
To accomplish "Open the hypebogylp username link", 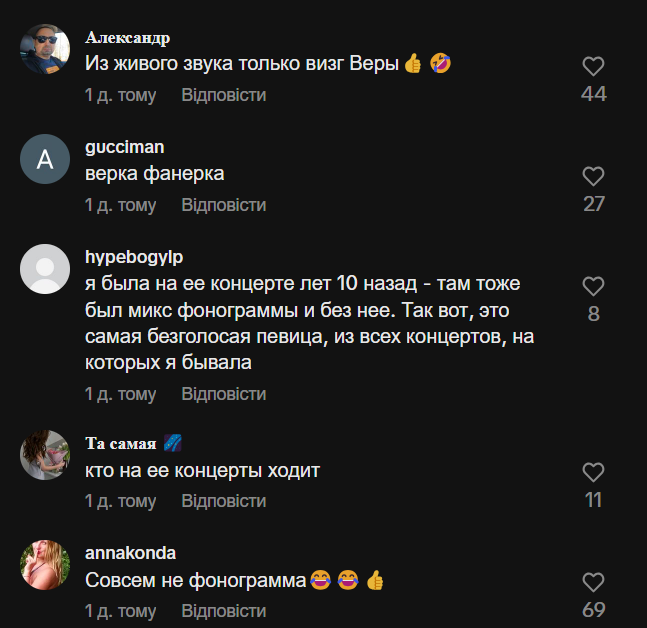I will point(134,257).
